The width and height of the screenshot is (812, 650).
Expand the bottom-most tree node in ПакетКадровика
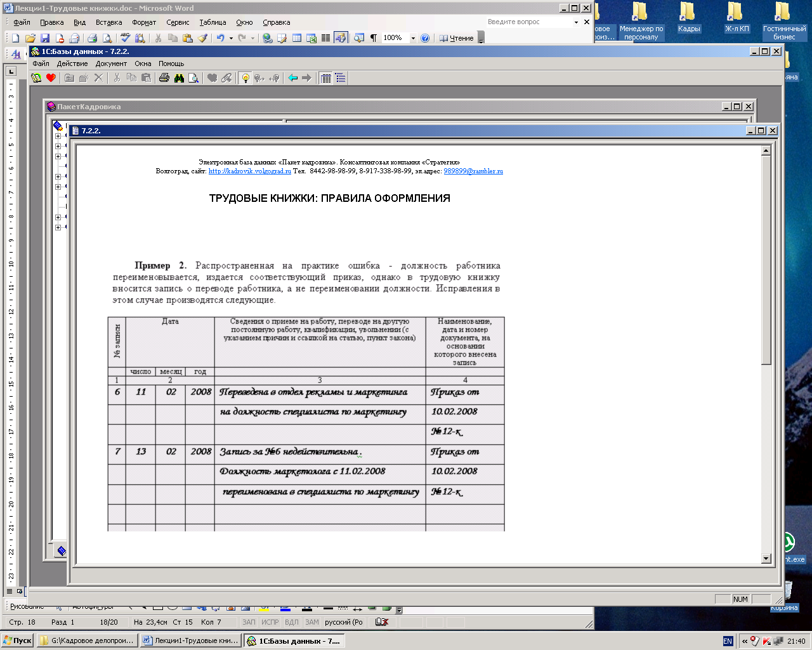[58, 227]
